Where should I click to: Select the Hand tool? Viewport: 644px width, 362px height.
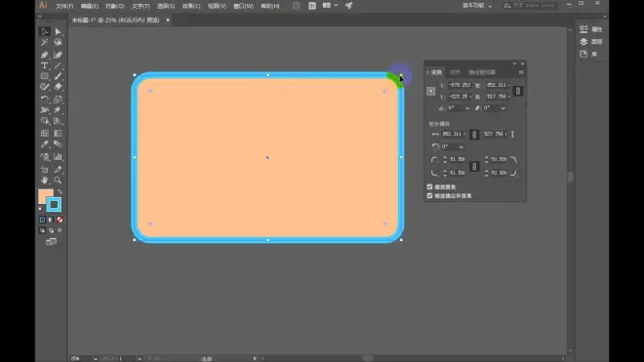[x=44, y=180]
